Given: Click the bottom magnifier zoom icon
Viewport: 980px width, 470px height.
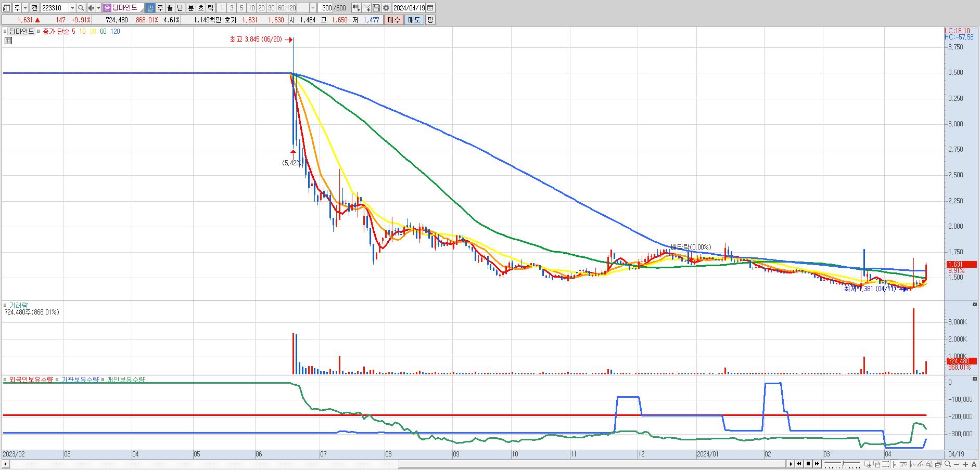Looking at the screenshot, I should pyautogui.click(x=948, y=464).
